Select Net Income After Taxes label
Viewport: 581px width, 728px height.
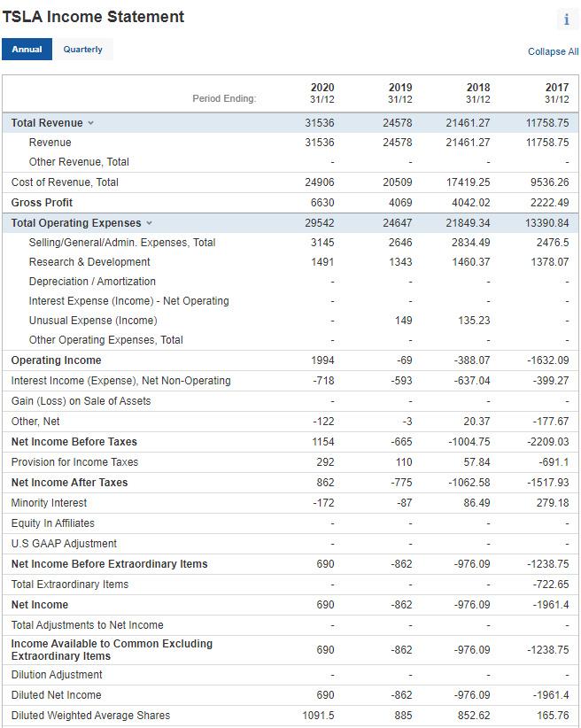tap(69, 484)
